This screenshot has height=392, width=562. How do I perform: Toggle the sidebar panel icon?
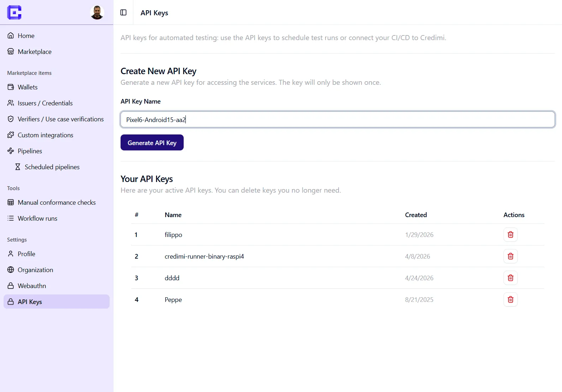(x=123, y=12)
